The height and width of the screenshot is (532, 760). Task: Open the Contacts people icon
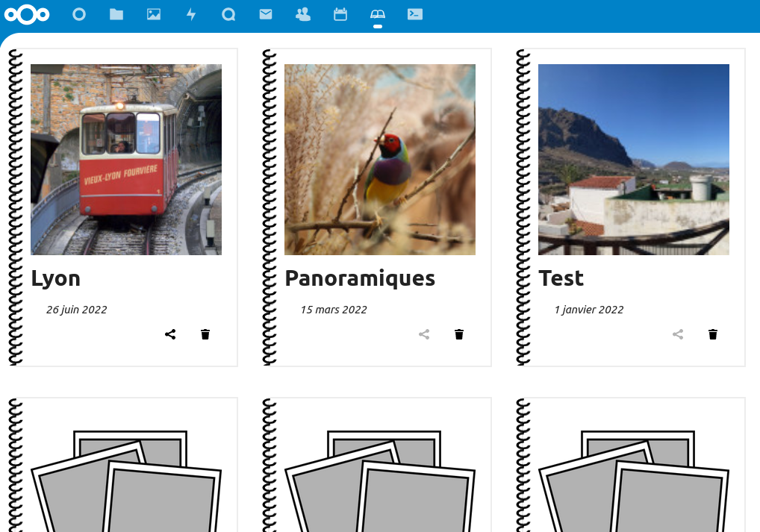pos(303,14)
